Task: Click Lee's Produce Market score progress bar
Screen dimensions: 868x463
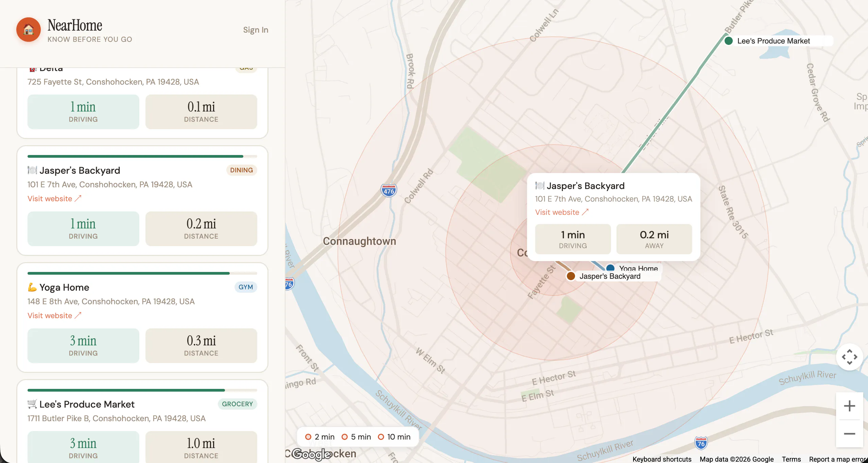Action: (142, 390)
